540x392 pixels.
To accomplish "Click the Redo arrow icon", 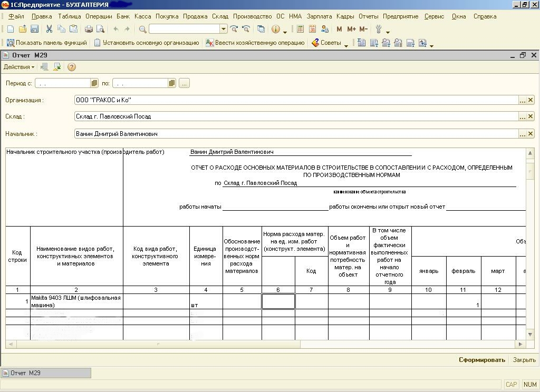I will pyautogui.click(x=128, y=30).
